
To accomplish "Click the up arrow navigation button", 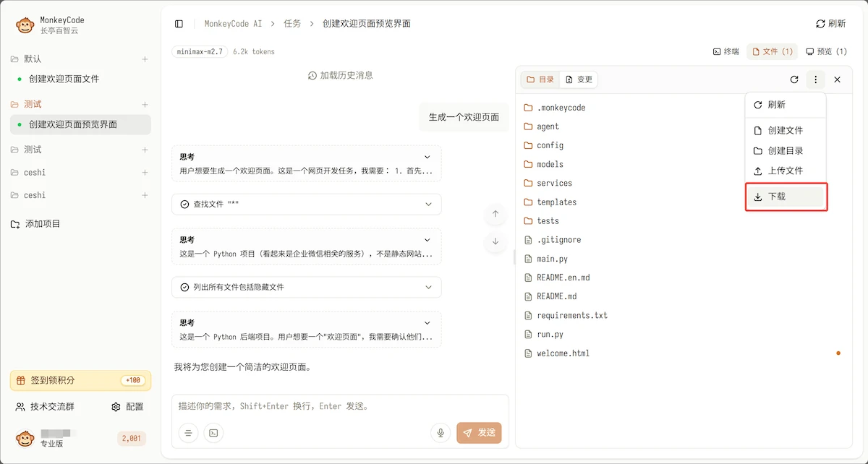I will click(x=495, y=214).
